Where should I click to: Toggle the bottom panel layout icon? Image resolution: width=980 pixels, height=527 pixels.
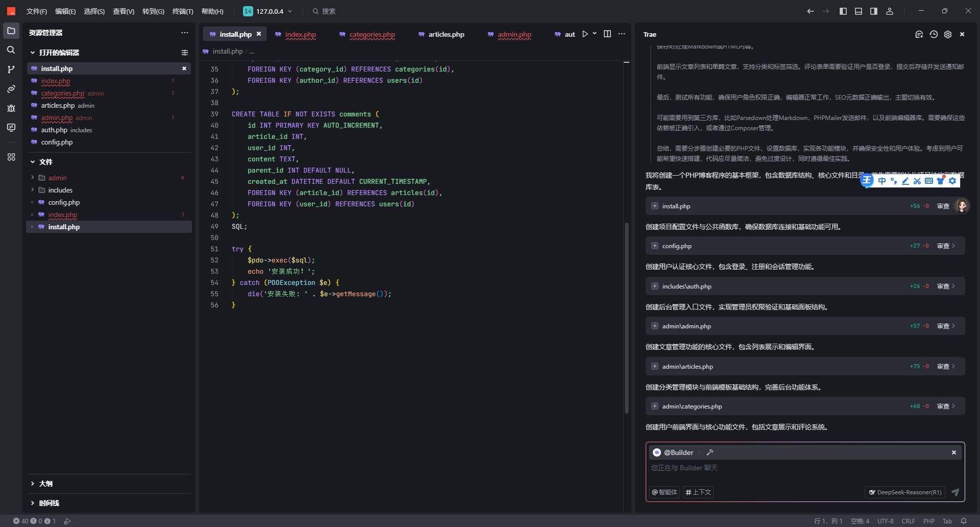859,11
